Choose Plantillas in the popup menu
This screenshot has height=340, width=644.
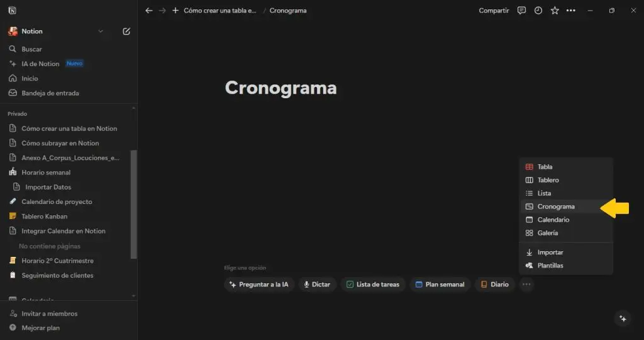coord(566,266)
